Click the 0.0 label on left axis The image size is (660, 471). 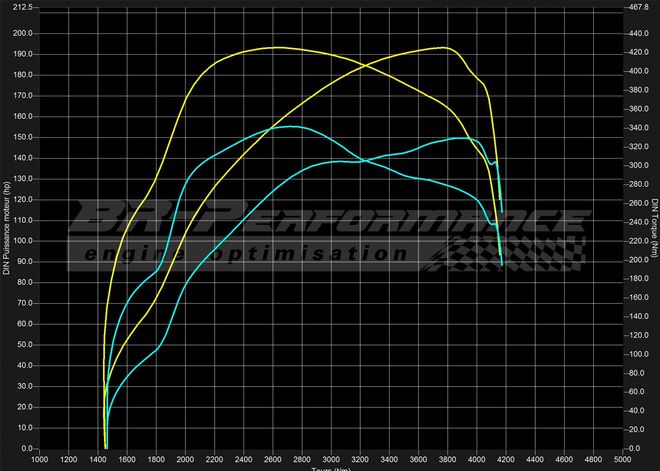click(27, 449)
